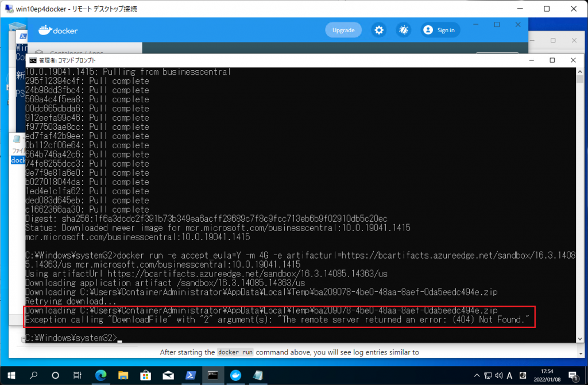Open Command Prompt window system icon
The height and width of the screenshot is (385, 588).
click(33, 60)
